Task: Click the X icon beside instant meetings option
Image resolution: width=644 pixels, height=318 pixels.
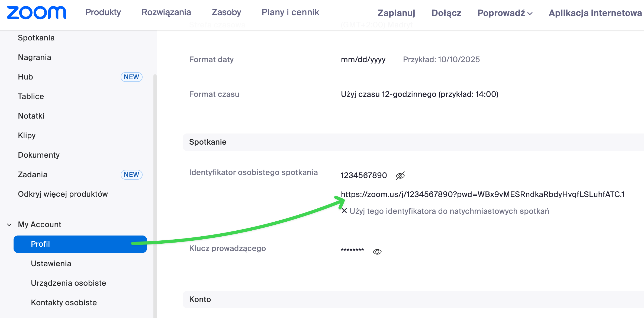Action: click(x=344, y=211)
